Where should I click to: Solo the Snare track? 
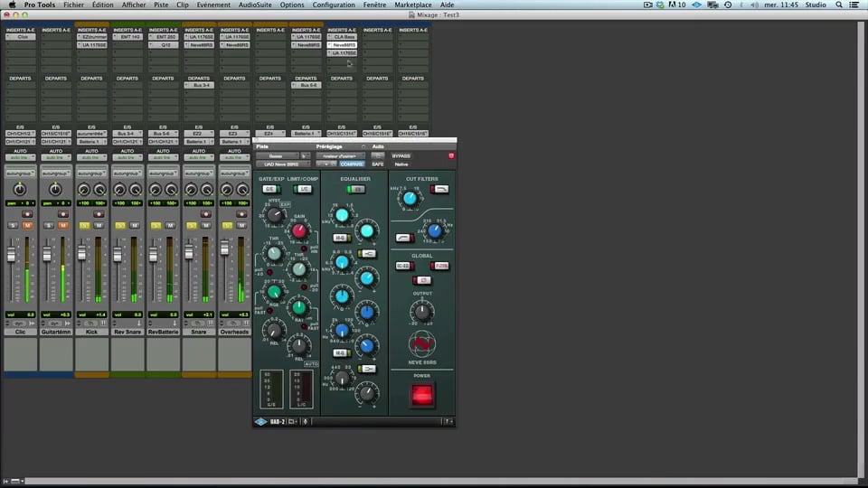(x=192, y=226)
